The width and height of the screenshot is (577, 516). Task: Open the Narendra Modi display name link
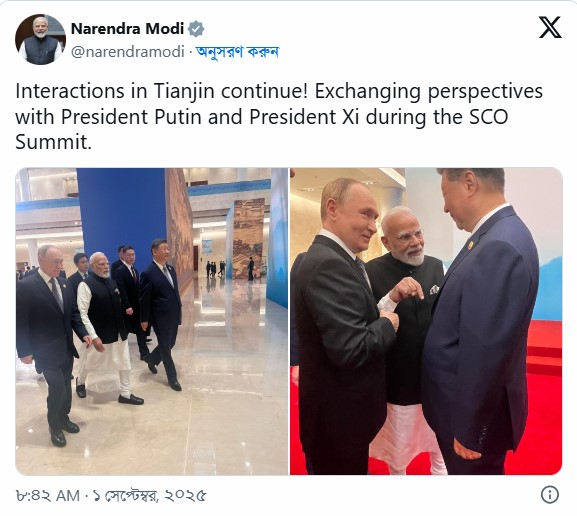coord(127,29)
